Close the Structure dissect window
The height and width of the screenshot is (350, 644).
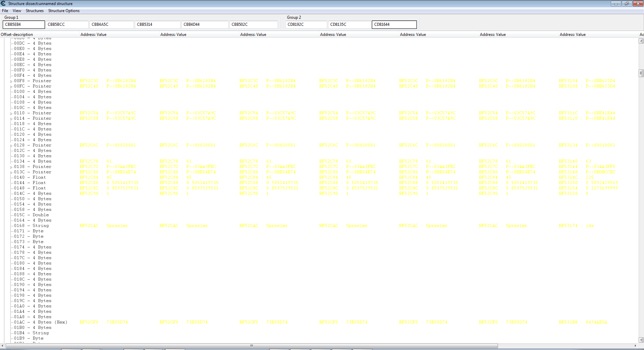[x=638, y=3]
